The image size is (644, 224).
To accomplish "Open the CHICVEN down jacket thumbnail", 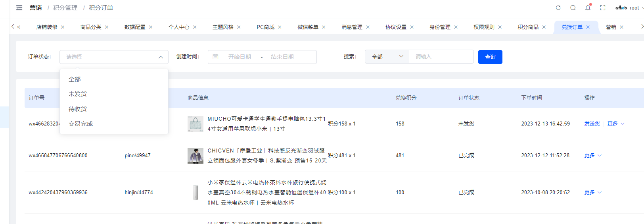I will [x=195, y=156].
